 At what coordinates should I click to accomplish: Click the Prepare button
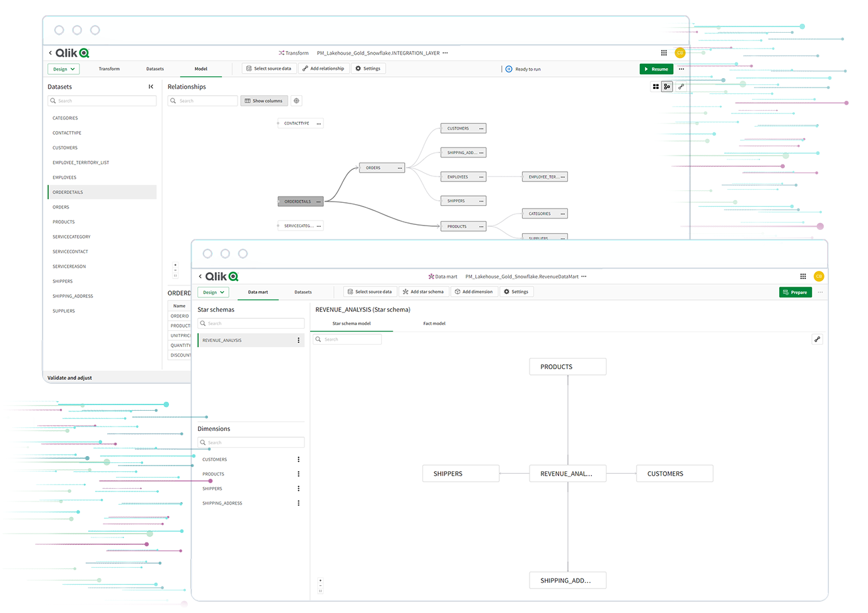796,292
